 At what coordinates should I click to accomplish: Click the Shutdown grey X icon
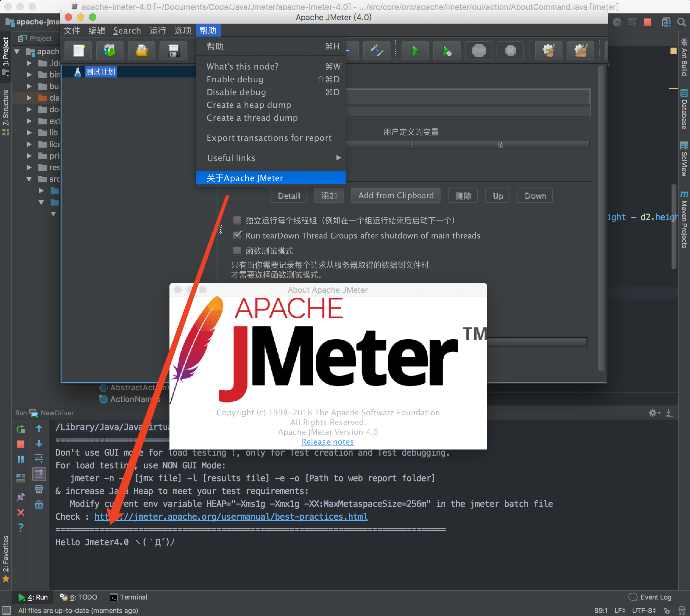pos(510,51)
